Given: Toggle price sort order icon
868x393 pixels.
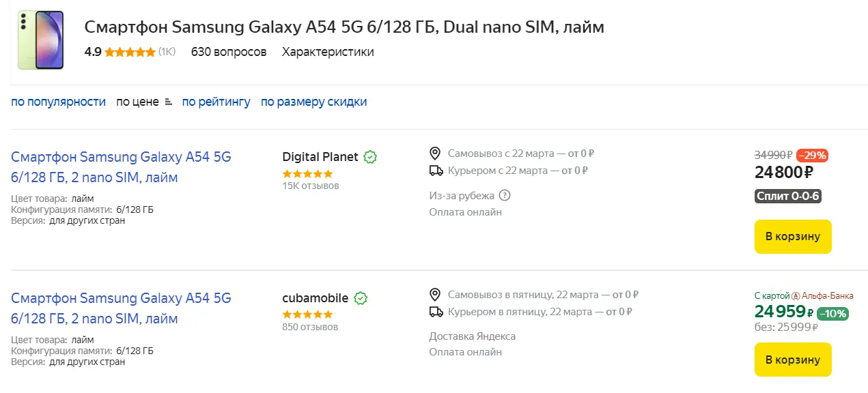Looking at the screenshot, I should pos(169,102).
